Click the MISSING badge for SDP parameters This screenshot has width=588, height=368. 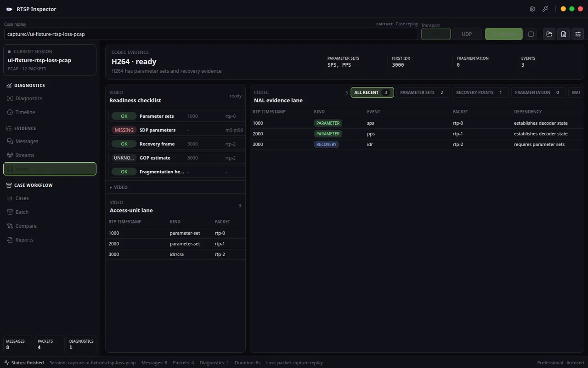(124, 130)
